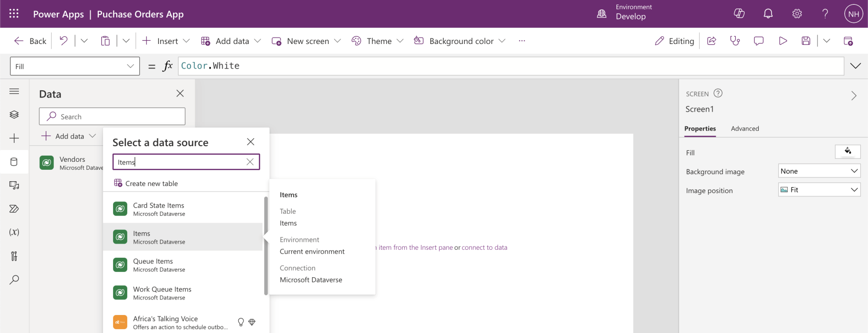Click the Preview app play icon
The image size is (868, 333).
pyautogui.click(x=783, y=41)
